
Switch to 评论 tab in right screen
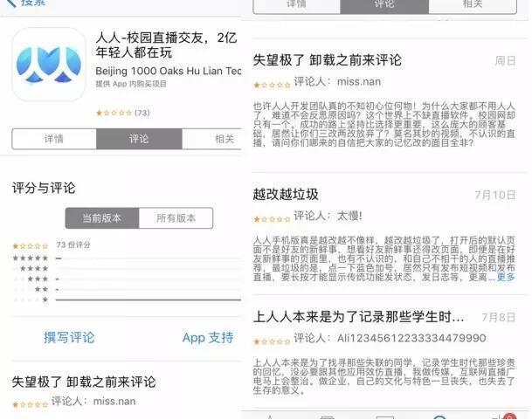(384, 6)
